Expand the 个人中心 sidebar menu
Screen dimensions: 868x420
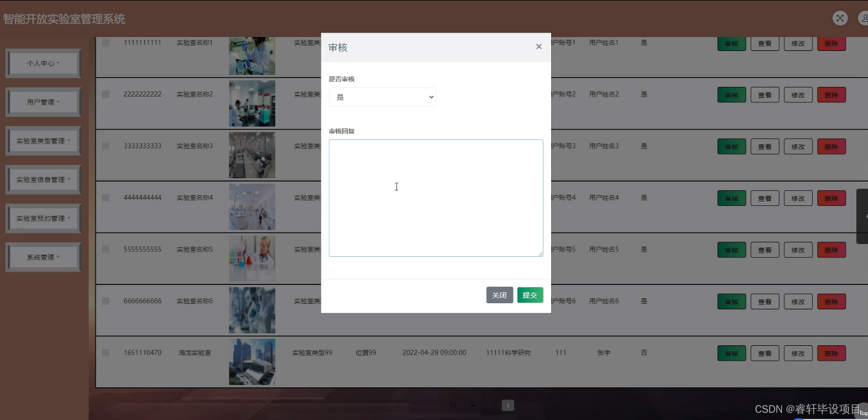[x=43, y=63]
